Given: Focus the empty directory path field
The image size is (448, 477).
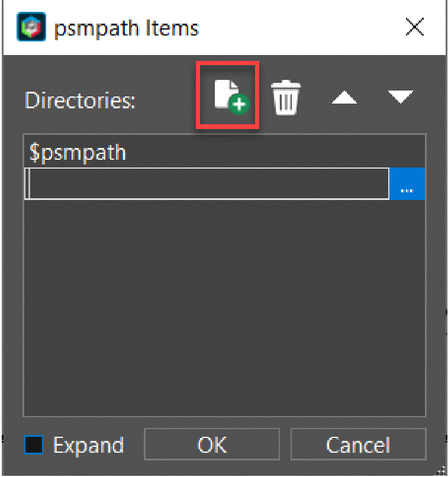Looking at the screenshot, I should [x=207, y=183].
